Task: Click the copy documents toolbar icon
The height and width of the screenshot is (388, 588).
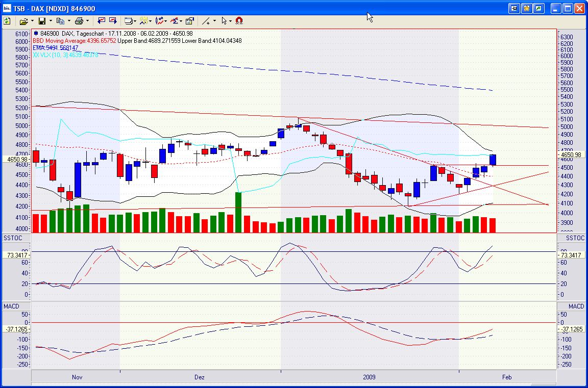Action: (x=60, y=21)
